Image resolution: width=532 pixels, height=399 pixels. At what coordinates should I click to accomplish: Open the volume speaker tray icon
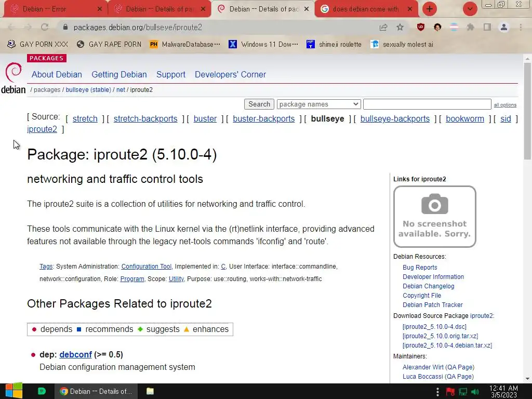click(475, 392)
